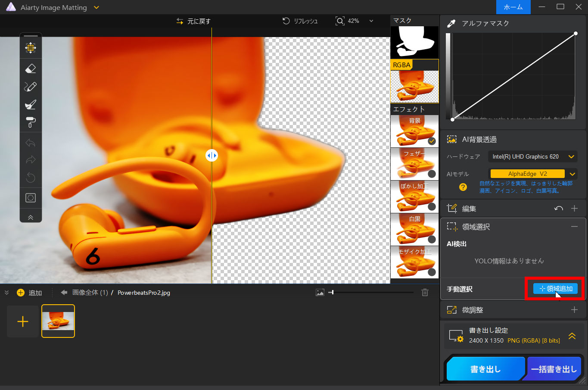Select the Eraser tool in left toolbar
Viewport: 588px width, 390px height.
point(31,69)
